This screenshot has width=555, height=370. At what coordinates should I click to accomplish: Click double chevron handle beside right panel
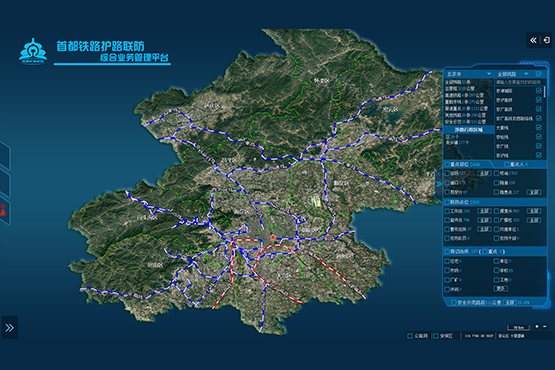click(x=439, y=184)
